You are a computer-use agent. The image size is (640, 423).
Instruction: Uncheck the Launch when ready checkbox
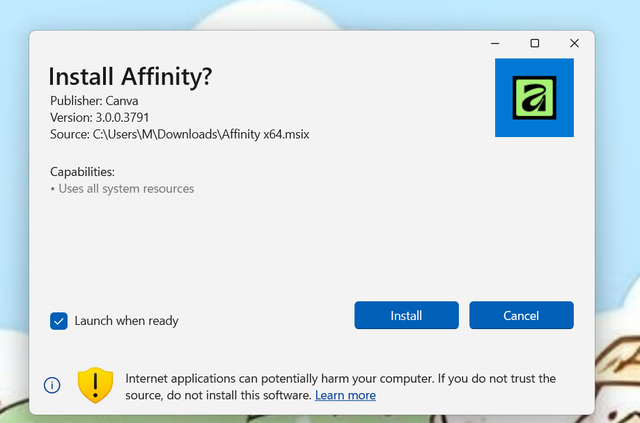(59, 321)
